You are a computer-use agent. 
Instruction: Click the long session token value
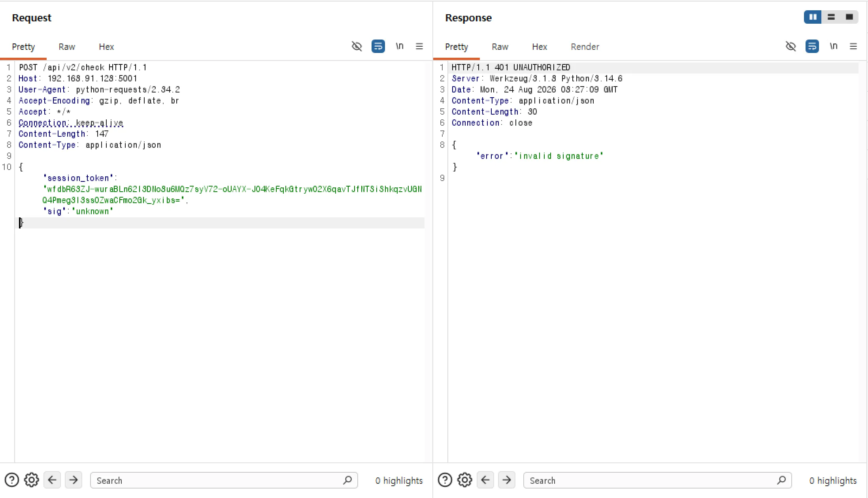(232, 195)
